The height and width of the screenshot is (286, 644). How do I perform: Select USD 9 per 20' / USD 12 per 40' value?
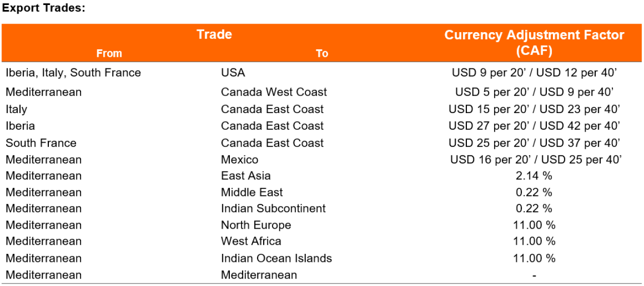(534, 72)
